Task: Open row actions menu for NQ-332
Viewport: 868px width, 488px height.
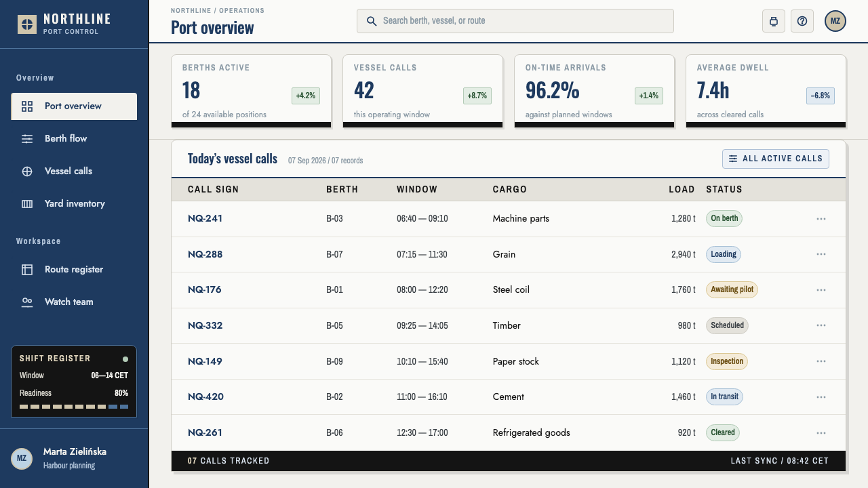Action: 821,325
